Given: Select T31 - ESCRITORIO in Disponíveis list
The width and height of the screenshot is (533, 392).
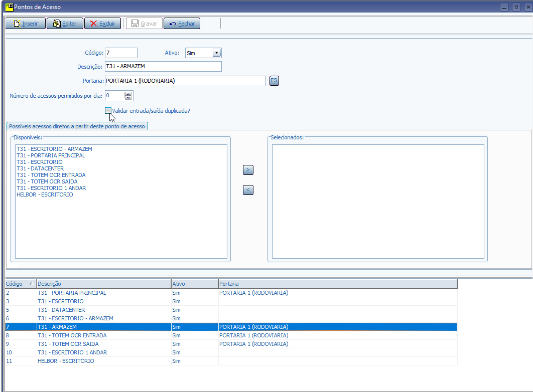Looking at the screenshot, I should pos(40,162).
